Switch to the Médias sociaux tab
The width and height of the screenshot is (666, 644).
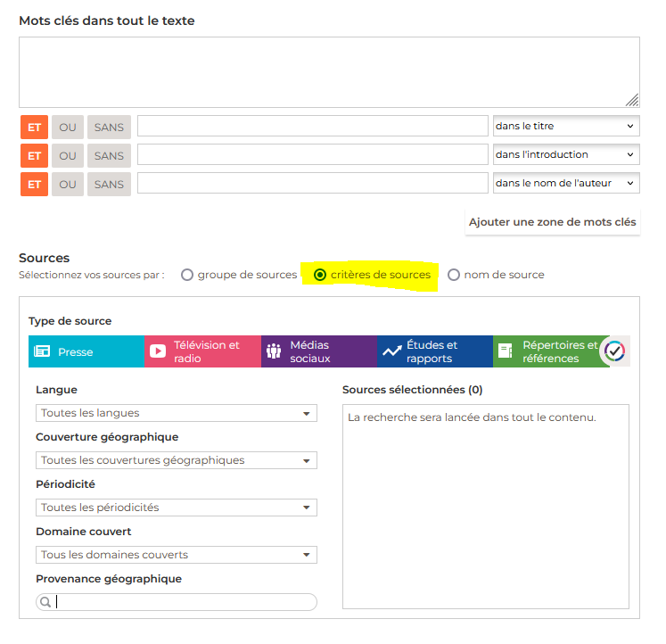[x=318, y=351]
